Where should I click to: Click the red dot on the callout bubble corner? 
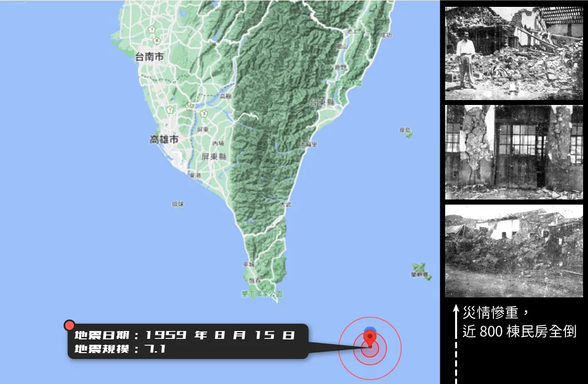click(x=69, y=325)
